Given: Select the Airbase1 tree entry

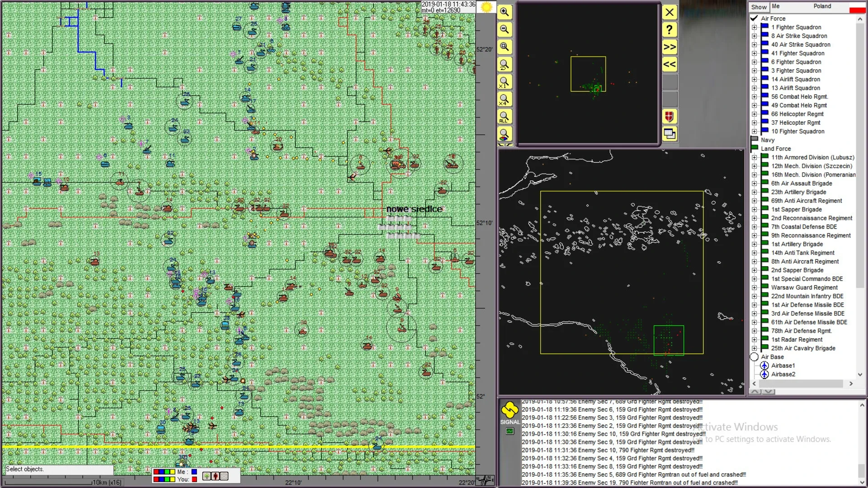Looking at the screenshot, I should (783, 366).
